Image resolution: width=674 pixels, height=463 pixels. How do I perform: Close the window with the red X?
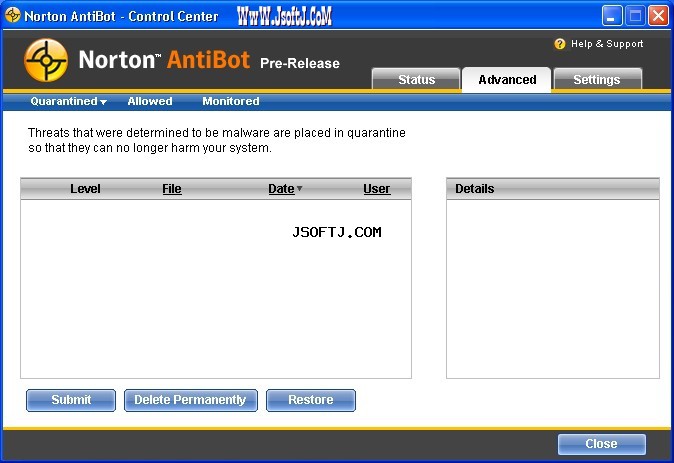click(658, 16)
